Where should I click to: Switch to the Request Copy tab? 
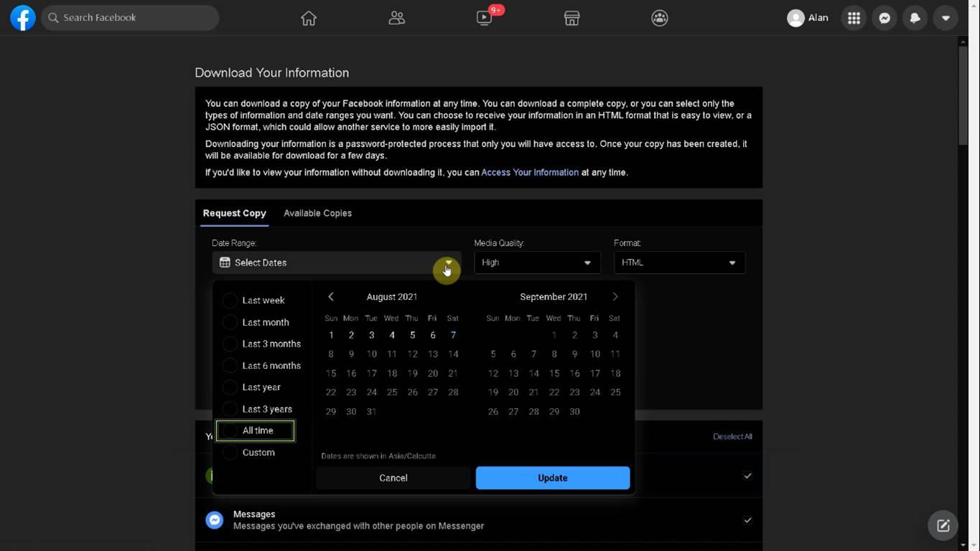pyautogui.click(x=234, y=213)
